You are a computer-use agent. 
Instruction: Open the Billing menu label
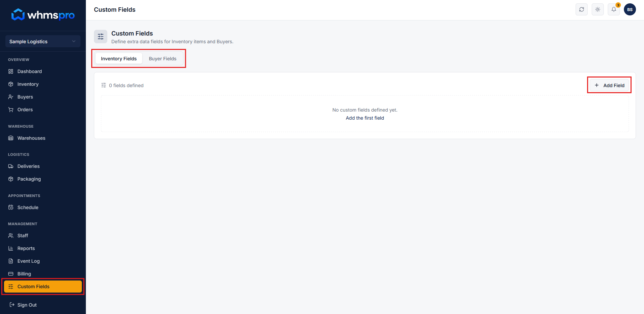24,274
